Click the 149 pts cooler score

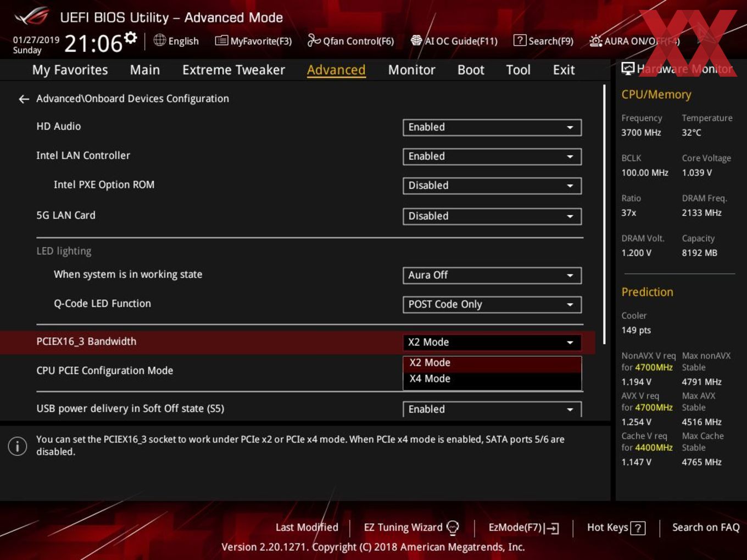(636, 330)
